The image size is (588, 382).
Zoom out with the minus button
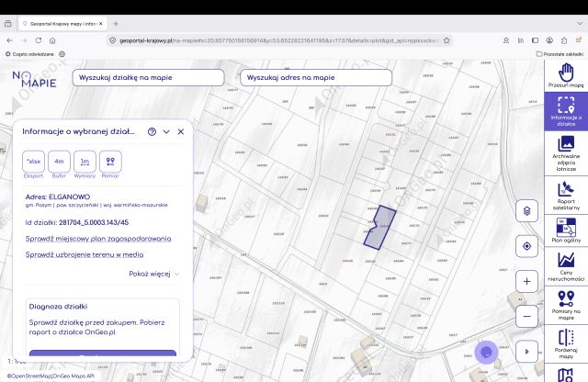click(x=526, y=317)
